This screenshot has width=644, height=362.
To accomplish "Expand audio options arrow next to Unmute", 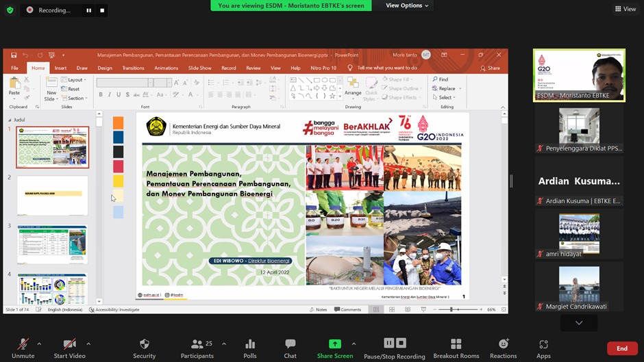I will click(39, 344).
